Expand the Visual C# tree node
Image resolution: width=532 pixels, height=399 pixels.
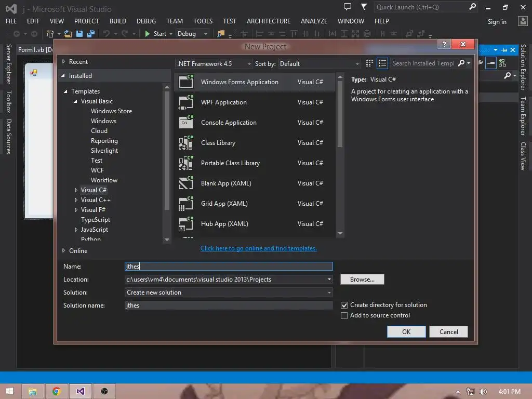[76, 190]
